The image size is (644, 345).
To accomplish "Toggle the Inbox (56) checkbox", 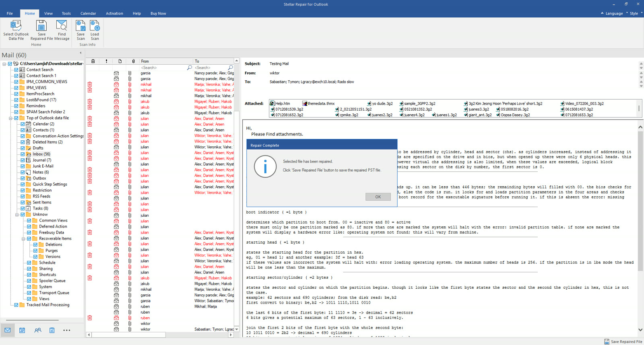I will [23, 154].
